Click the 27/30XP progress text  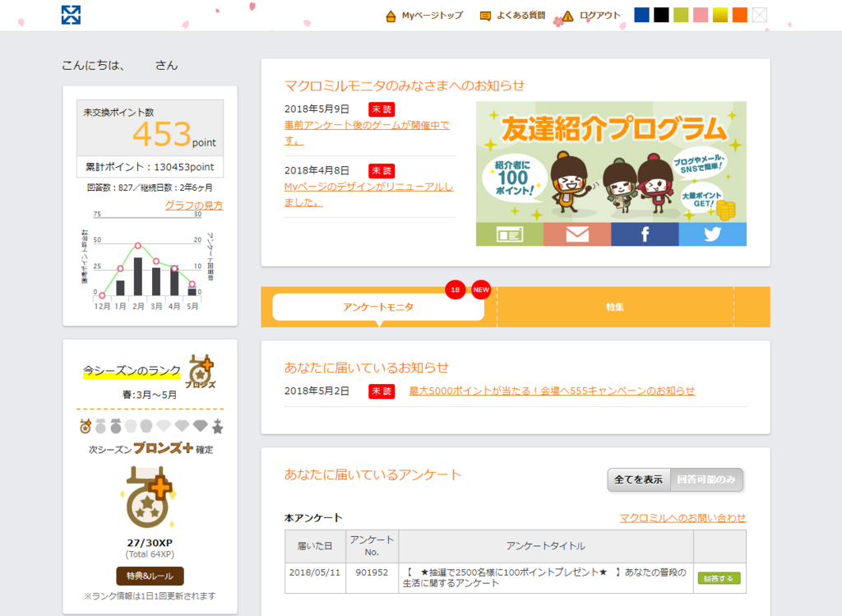[x=150, y=543]
